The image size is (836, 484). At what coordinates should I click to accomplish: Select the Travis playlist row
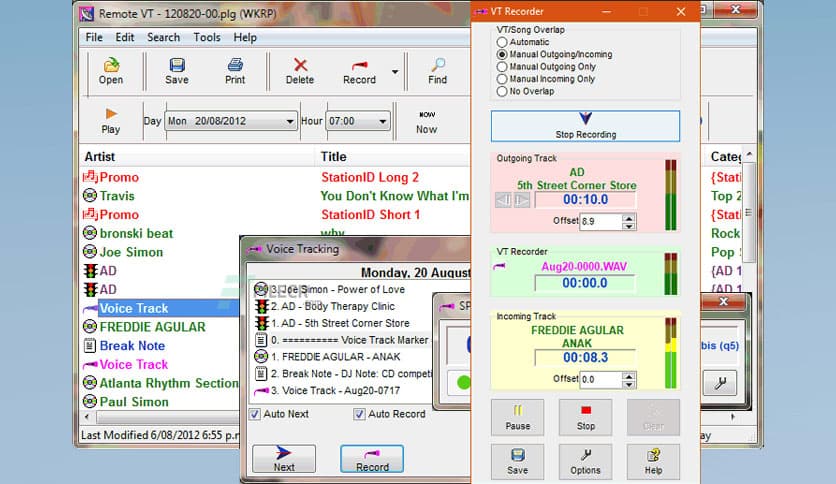point(275,196)
